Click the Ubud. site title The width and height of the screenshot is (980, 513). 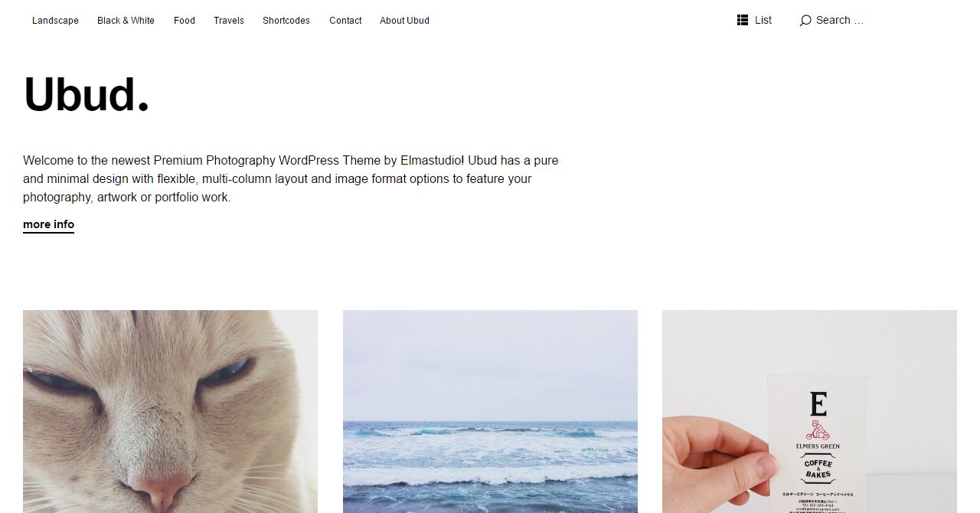click(x=87, y=95)
